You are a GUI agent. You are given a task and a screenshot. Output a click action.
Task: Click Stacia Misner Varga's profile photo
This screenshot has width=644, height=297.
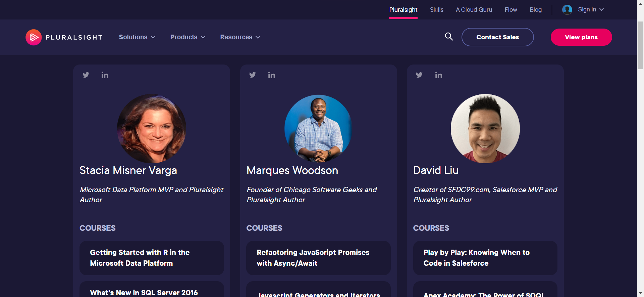[x=152, y=129]
